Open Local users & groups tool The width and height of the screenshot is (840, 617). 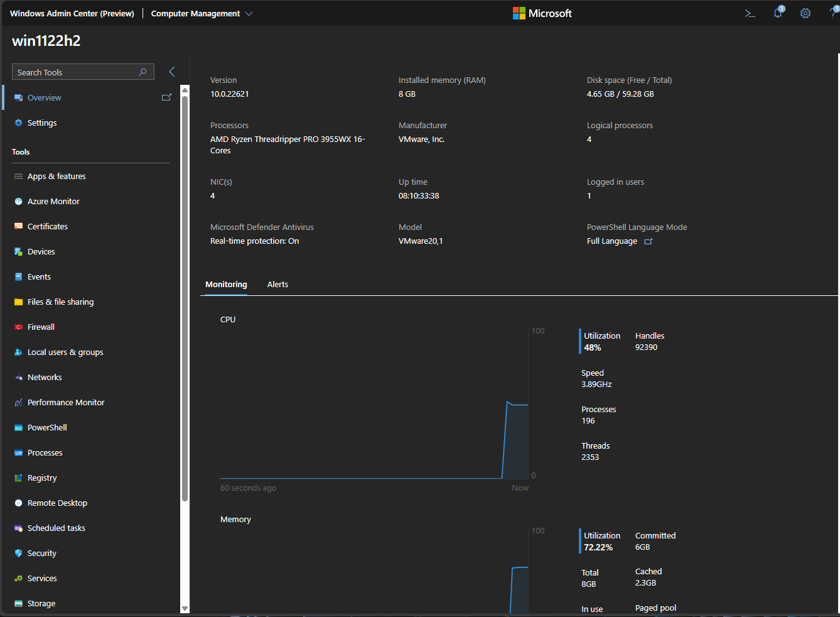[65, 352]
